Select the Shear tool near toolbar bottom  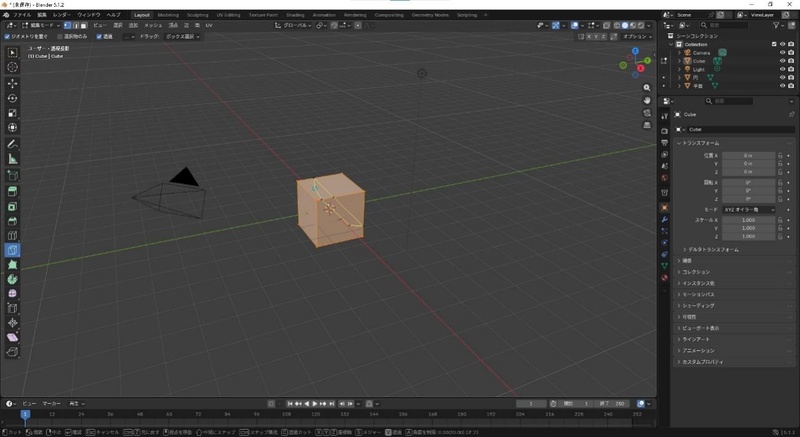click(12, 337)
